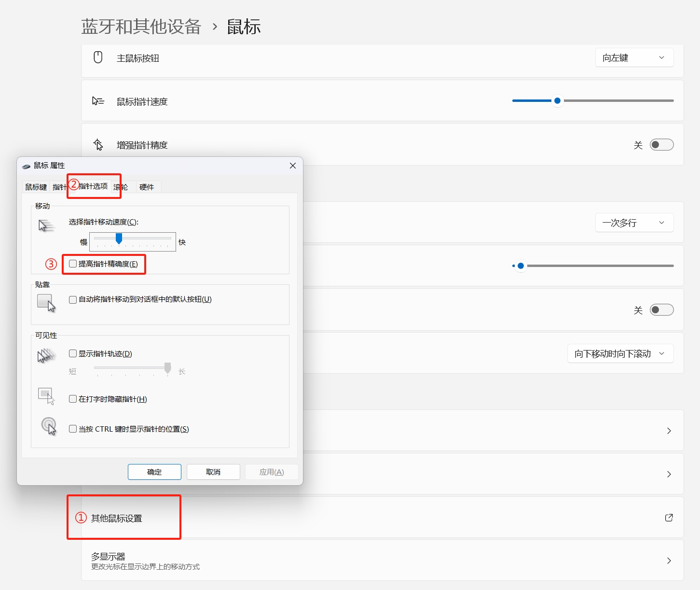The width and height of the screenshot is (700, 590).
Task: Switch to 滚轮 tab
Action: pyautogui.click(x=121, y=187)
